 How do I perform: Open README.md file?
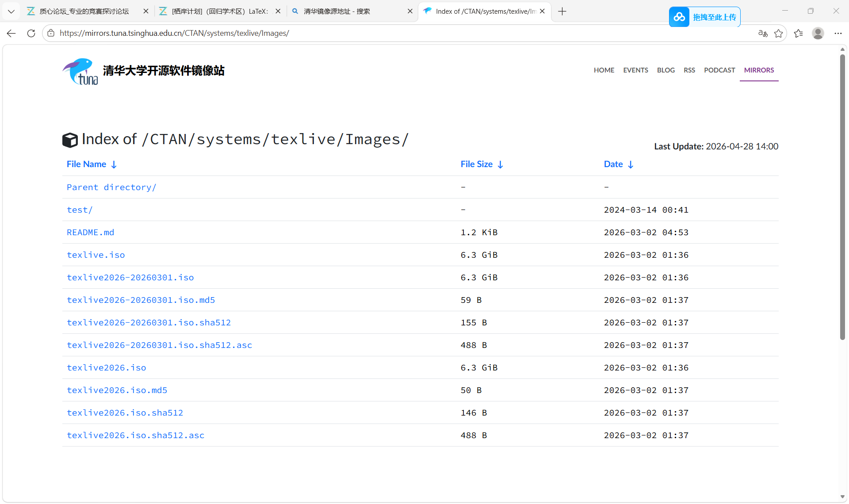tap(90, 233)
